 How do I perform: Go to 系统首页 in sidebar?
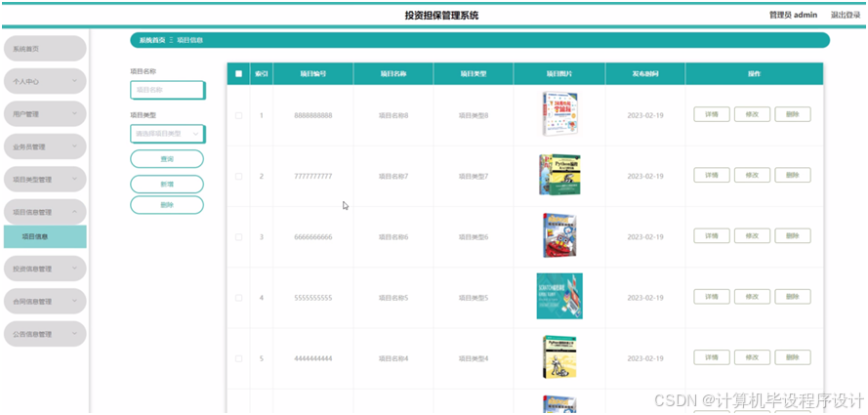click(x=45, y=49)
